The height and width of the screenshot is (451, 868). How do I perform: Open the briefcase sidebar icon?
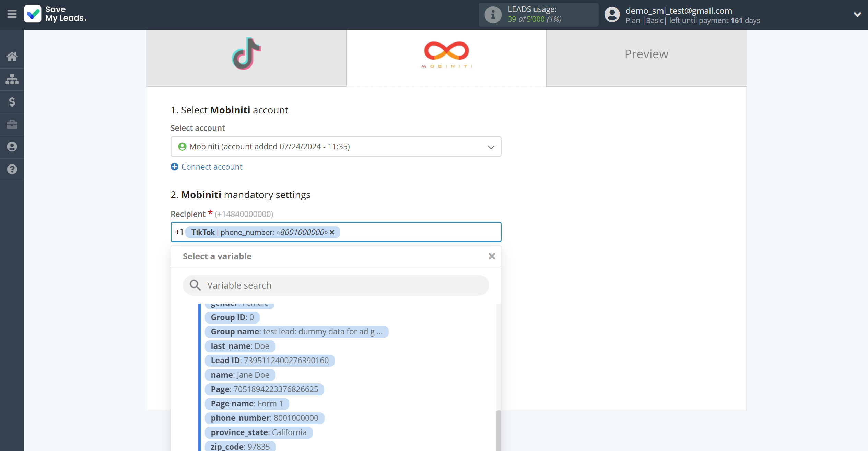click(12, 124)
